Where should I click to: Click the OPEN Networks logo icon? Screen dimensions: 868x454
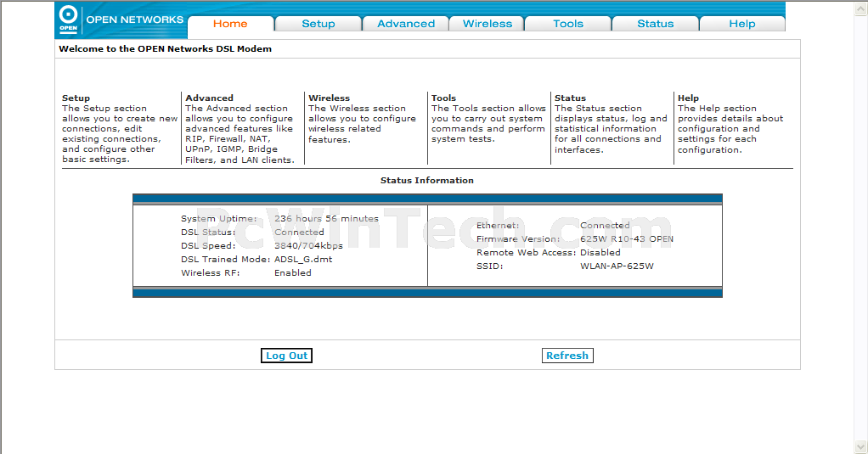tap(68, 20)
